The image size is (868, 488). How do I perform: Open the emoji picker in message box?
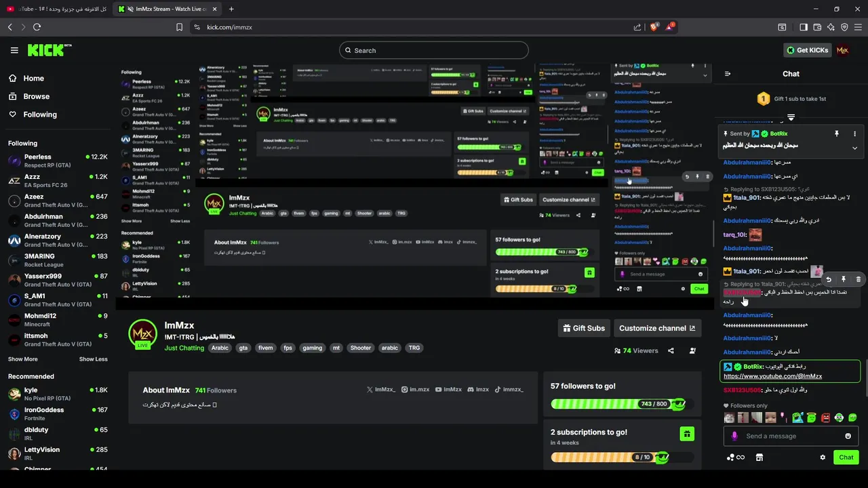coord(848,436)
